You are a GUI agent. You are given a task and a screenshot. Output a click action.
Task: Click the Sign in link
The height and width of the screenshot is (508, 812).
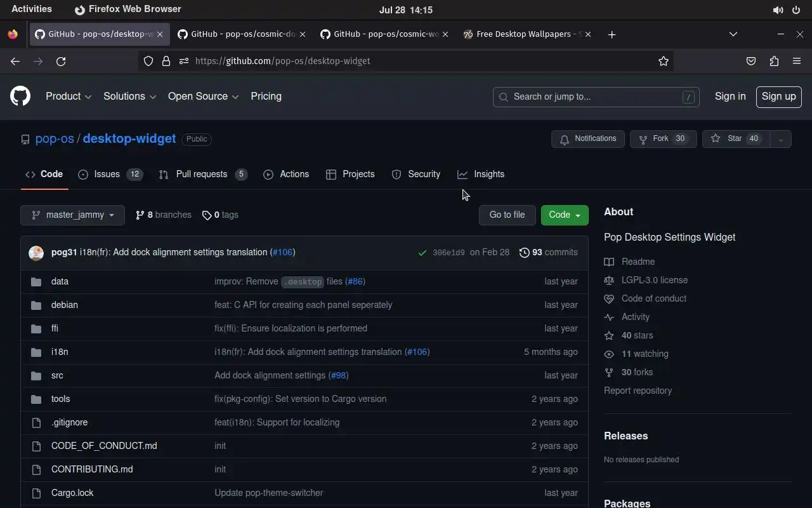click(x=730, y=97)
